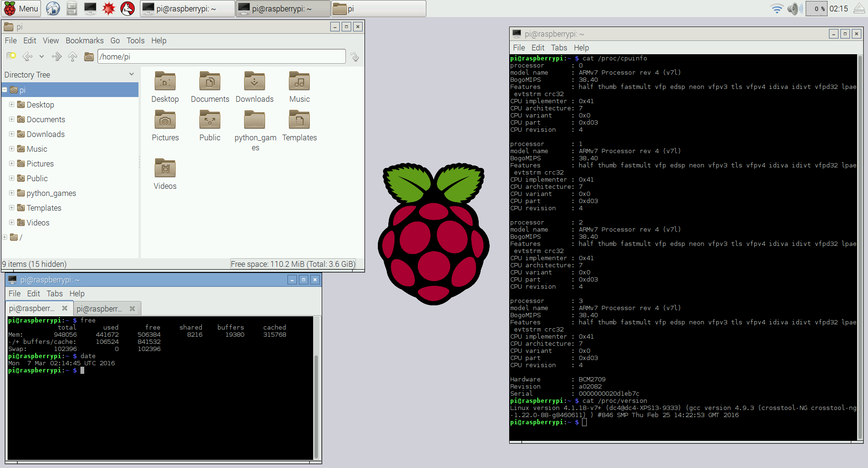This screenshot has height=468, width=868.
Task: Launch the terminal from taskbar icon
Action: (90, 9)
